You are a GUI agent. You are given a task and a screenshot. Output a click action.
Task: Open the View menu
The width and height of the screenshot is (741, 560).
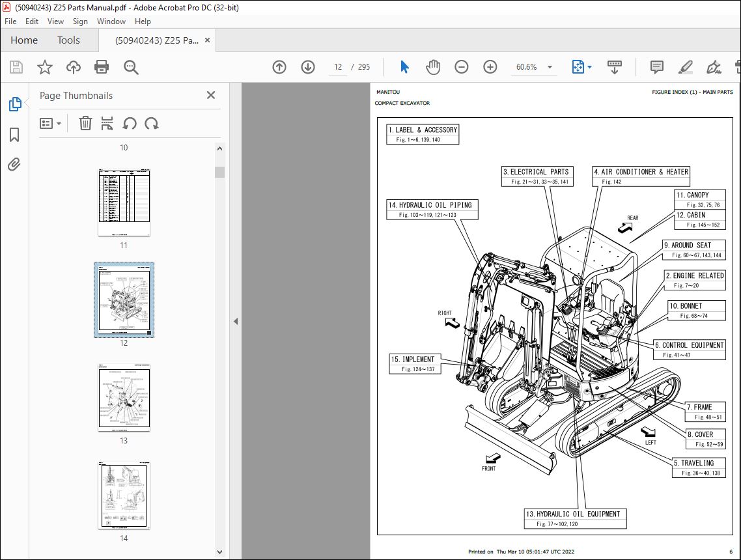pos(55,21)
